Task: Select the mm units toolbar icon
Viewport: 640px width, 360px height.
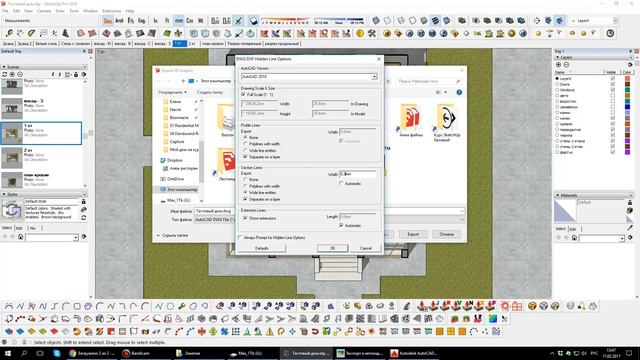Action: point(179,20)
